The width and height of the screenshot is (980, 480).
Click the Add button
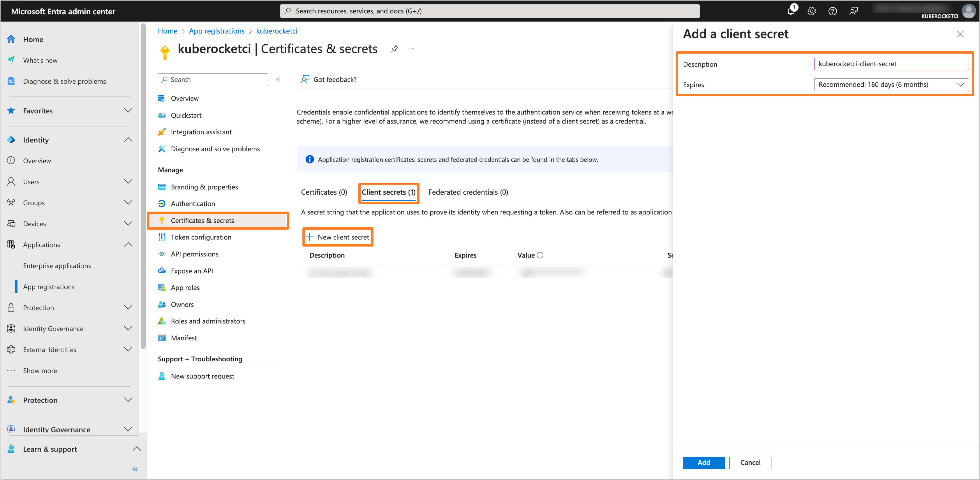click(x=704, y=462)
